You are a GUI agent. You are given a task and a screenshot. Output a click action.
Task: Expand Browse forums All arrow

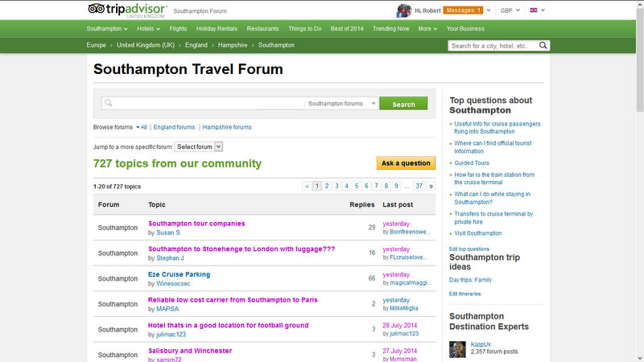click(142, 127)
